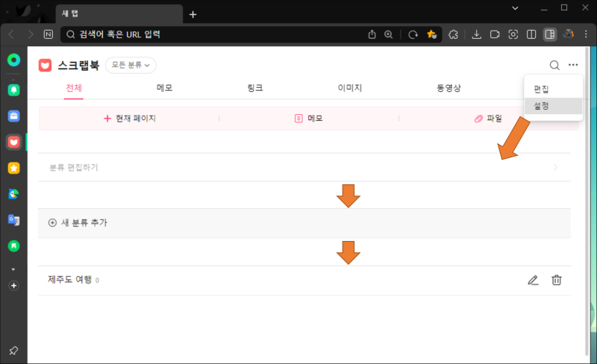
Task: Expand the 분류 편집하기 row chevron
Action: pyautogui.click(x=556, y=167)
